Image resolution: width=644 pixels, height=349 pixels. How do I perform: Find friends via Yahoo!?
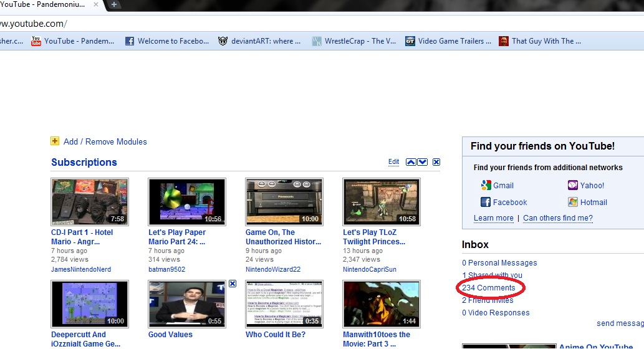coord(586,185)
